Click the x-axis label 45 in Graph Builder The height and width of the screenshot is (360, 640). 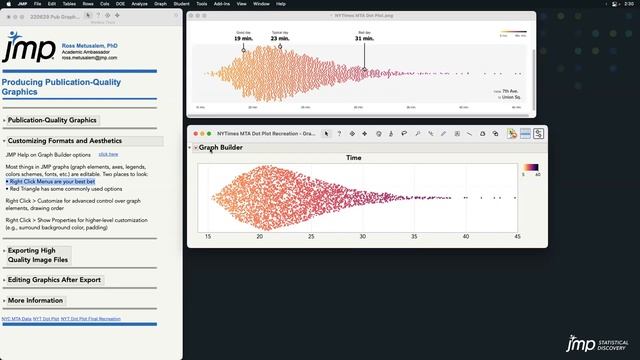click(x=518, y=237)
